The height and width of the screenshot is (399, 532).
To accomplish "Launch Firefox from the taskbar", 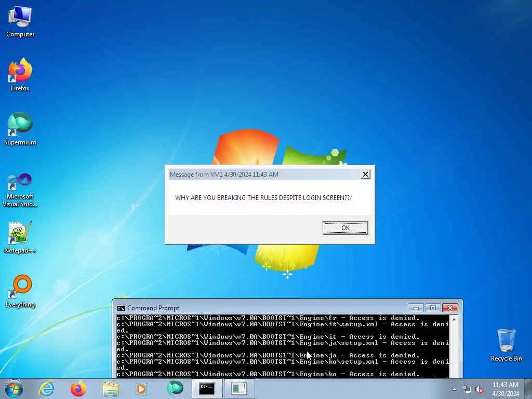I will point(78,389).
